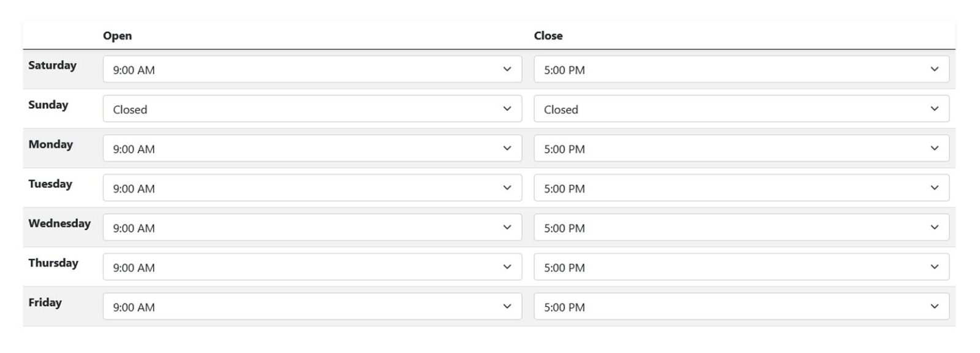Expand Sunday open hours dropdown showing Closed
The width and height of the screenshot is (980, 353).
point(312,109)
